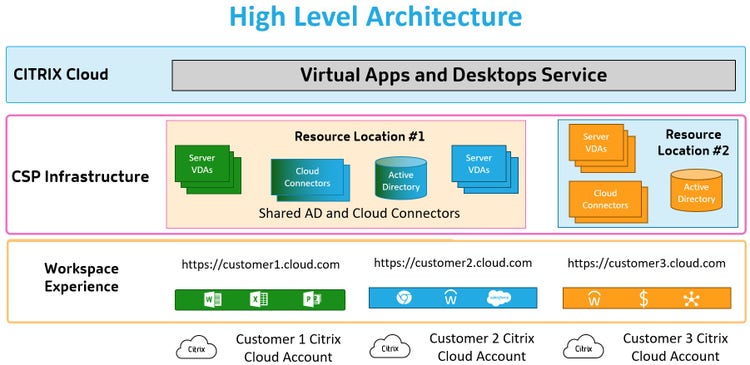The image size is (750, 365).
Task: Select the blue Server VDAs stack
Action: click(x=485, y=169)
